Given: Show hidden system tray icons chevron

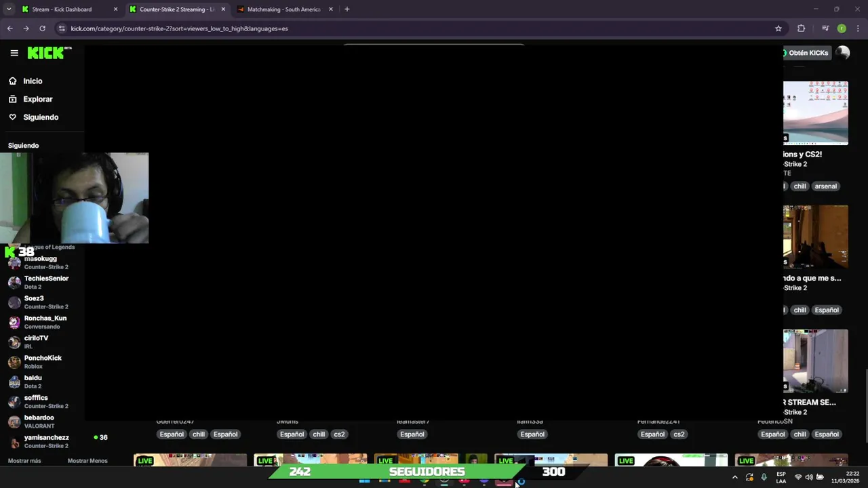Looking at the screenshot, I should pos(735,477).
